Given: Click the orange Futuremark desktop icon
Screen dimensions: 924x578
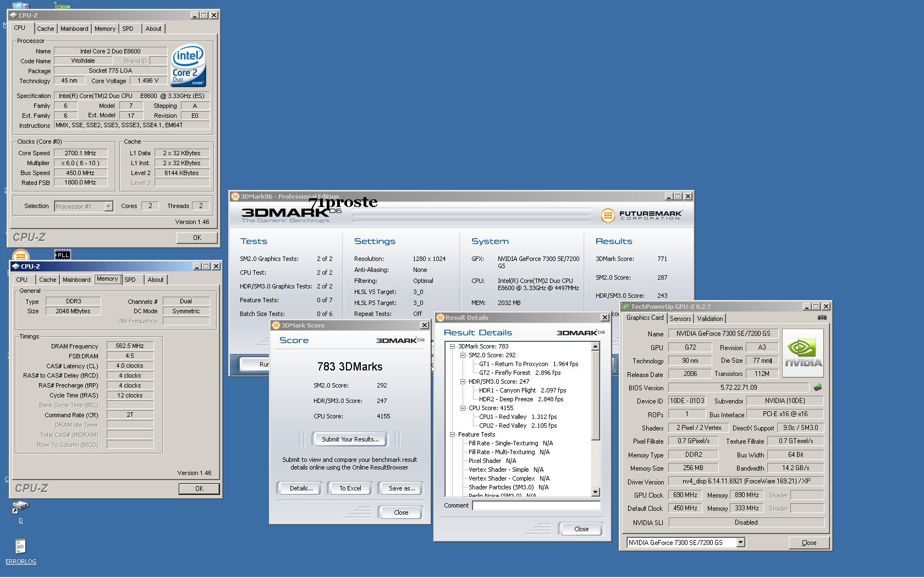Looking at the screenshot, I should [20, 255].
